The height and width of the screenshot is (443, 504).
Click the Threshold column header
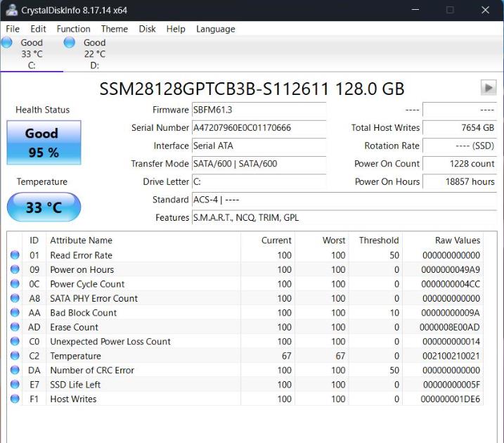tap(375, 240)
